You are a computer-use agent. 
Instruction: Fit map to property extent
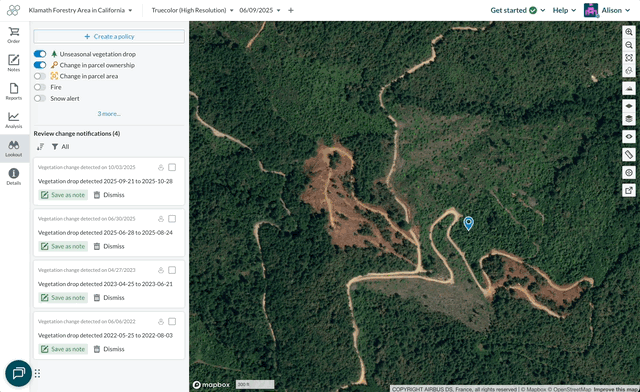(x=629, y=58)
